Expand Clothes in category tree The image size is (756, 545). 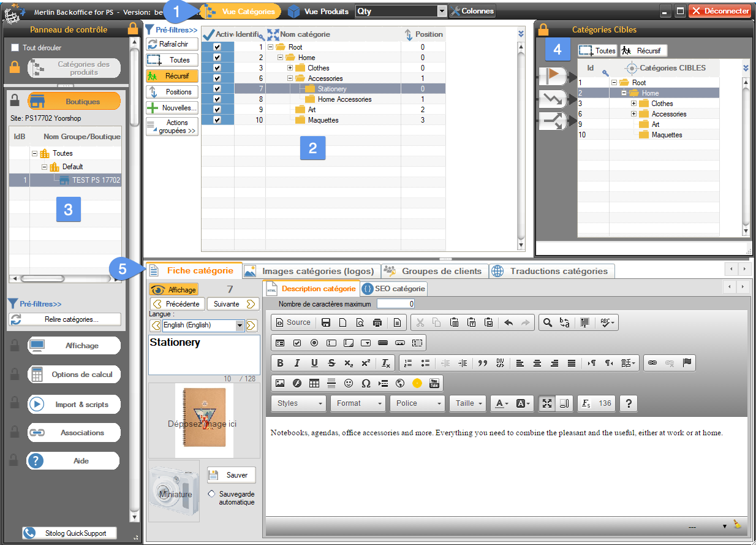tap(290, 68)
